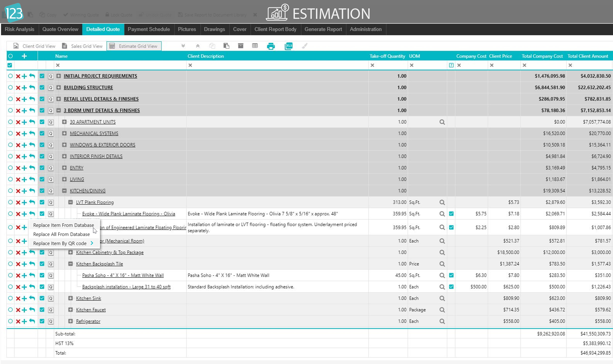The height and width of the screenshot is (364, 613).
Task: Click the print icon in toolbar
Action: coord(271,46)
